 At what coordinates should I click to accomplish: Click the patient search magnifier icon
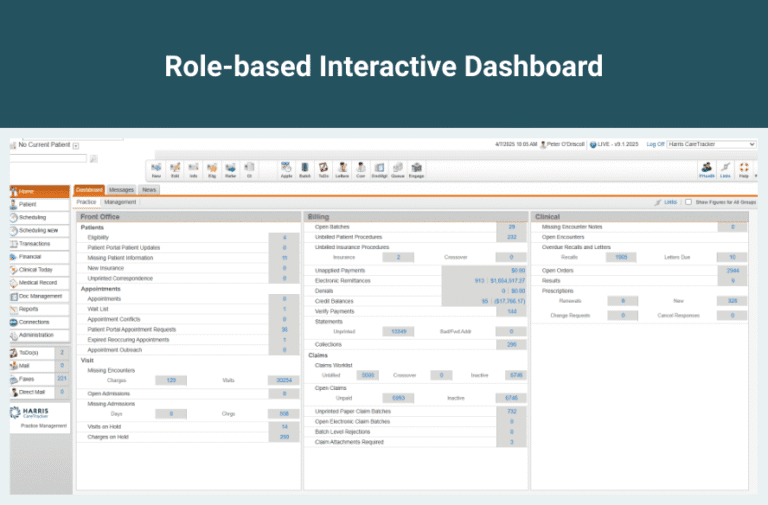pos(94,159)
